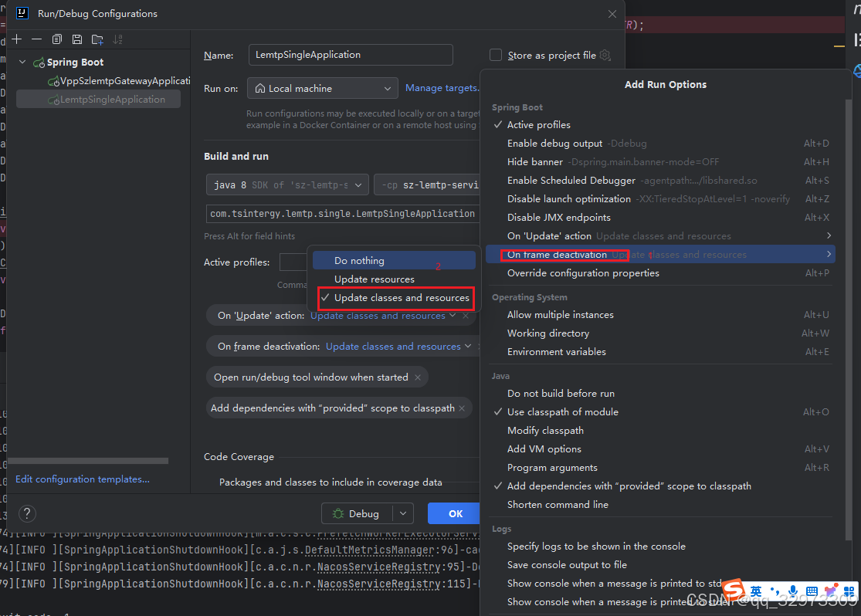Screen dimensions: 861x616
Task: Click the keyboard icon in IME toolbar
Action: (812, 591)
